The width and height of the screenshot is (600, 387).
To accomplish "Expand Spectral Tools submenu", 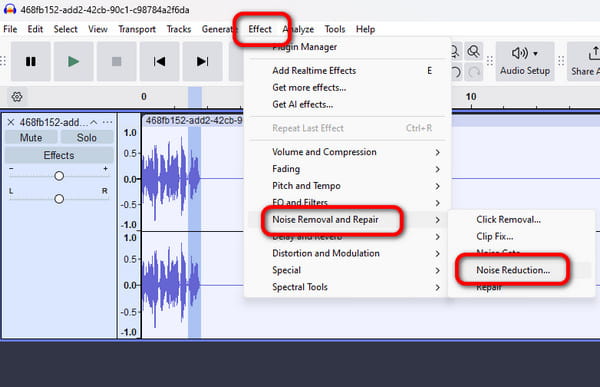I will tap(347, 287).
